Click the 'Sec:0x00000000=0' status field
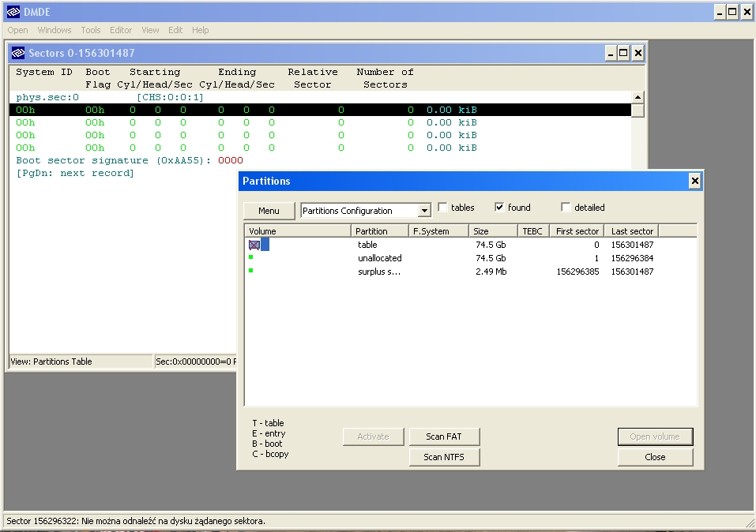 (195, 362)
